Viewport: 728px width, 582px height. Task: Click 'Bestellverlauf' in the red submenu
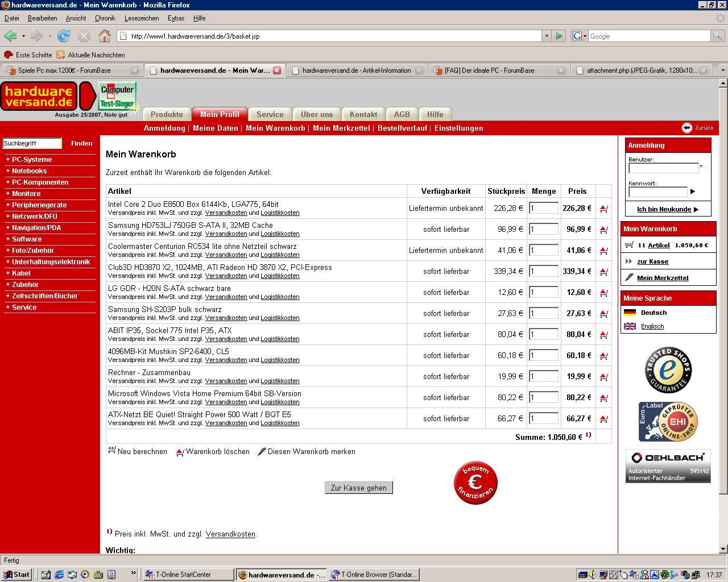[402, 128]
